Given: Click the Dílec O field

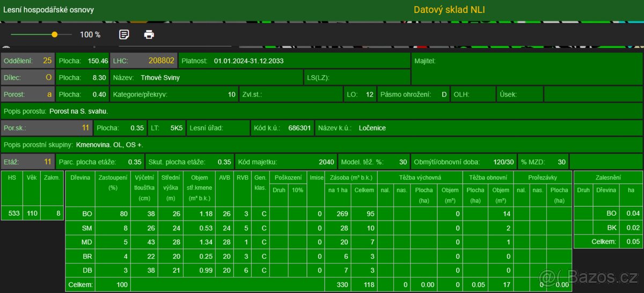Looking at the screenshot, I should [x=28, y=77].
